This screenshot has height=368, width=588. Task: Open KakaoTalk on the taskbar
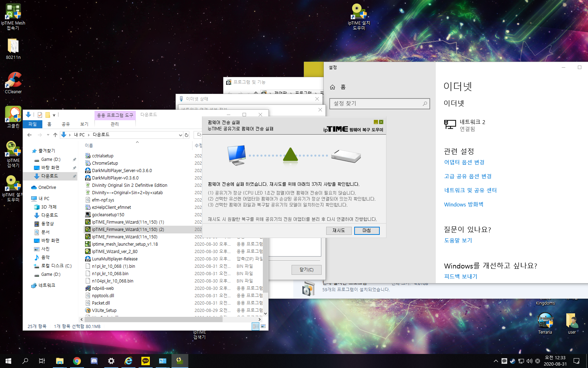tap(145, 361)
